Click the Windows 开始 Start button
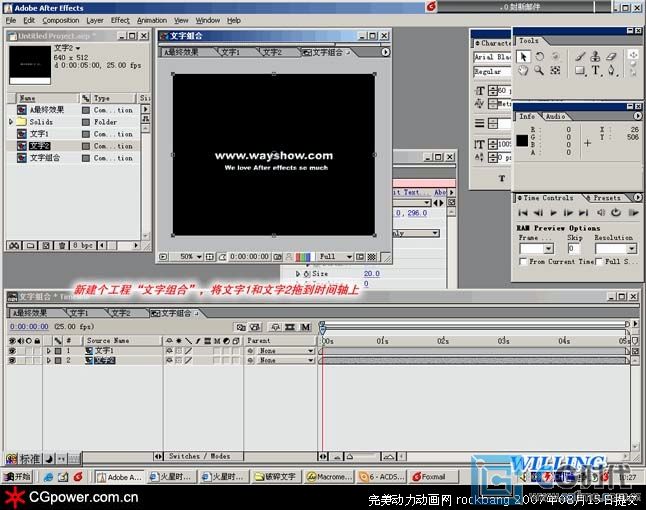Viewport: 646px width, 510px height. [17, 477]
